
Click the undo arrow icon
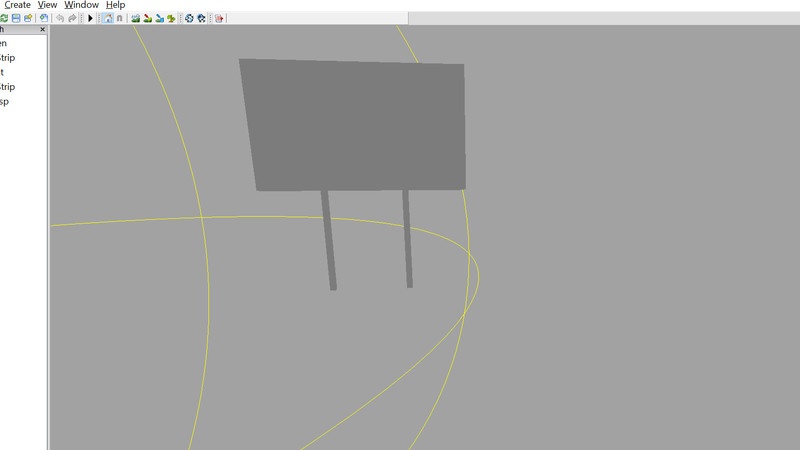pyautogui.click(x=60, y=18)
